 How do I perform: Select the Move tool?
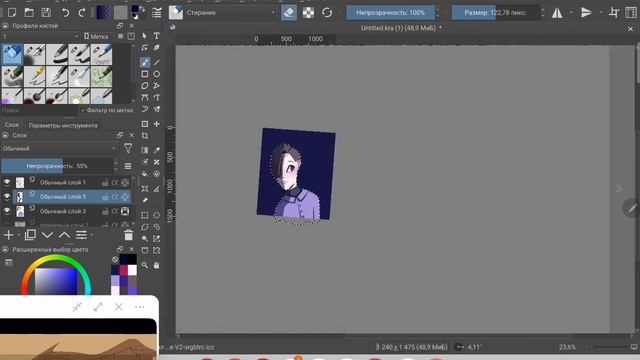156,124
